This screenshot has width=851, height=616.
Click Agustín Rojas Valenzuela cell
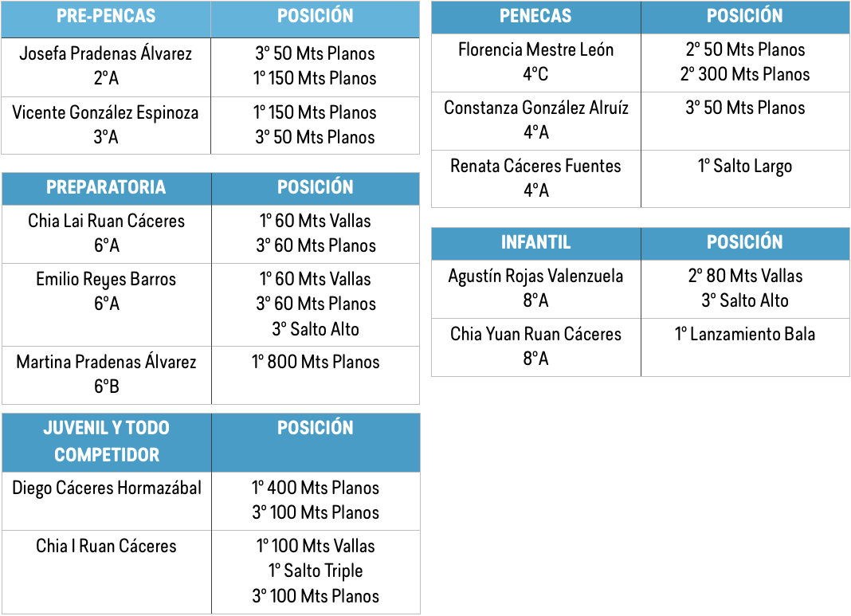coord(535,288)
